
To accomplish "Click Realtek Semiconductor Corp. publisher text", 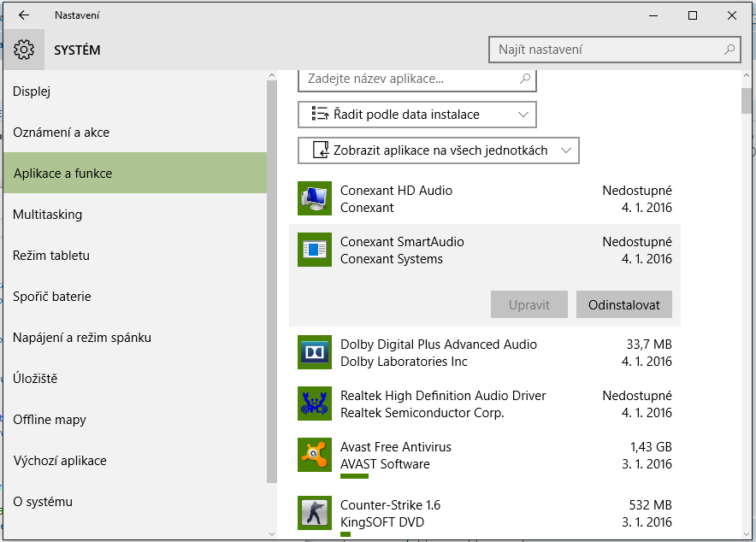I will (422, 413).
